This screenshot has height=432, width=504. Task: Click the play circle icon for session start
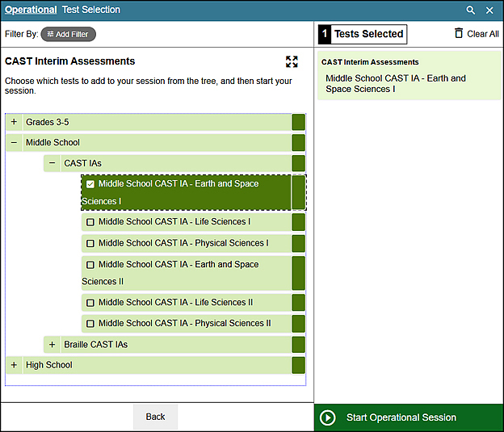(x=328, y=417)
